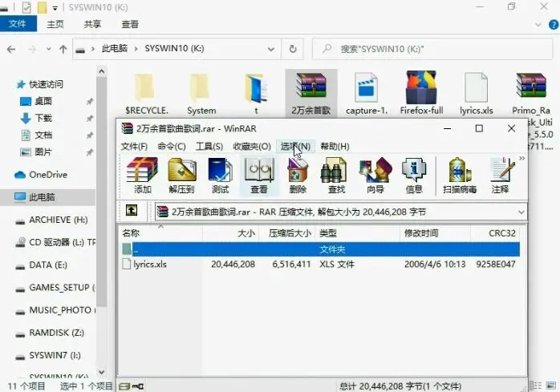Select the System folder icon
The image size is (560, 392).
coord(201,94)
